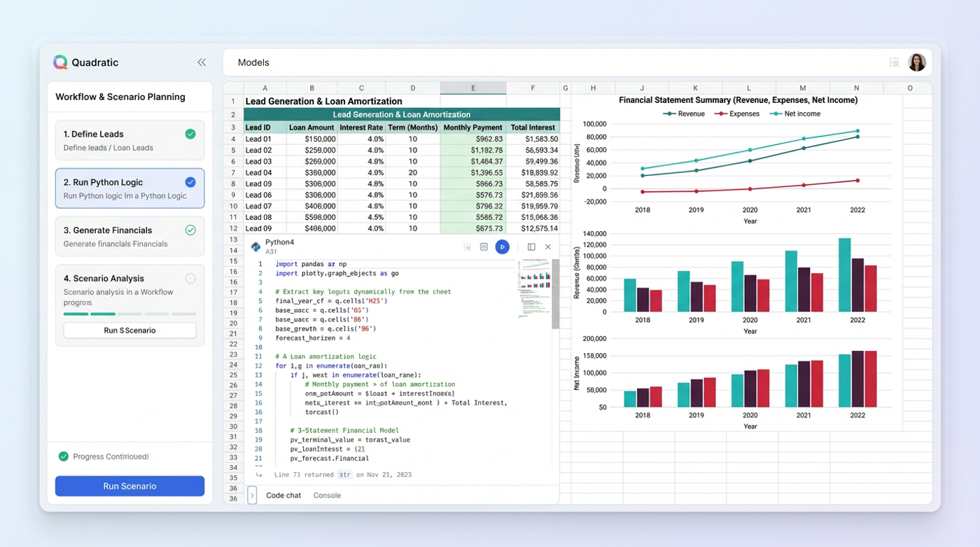Click the code editor vertical scrollbar
Viewport: 980px width, 547px height.
click(x=556, y=294)
